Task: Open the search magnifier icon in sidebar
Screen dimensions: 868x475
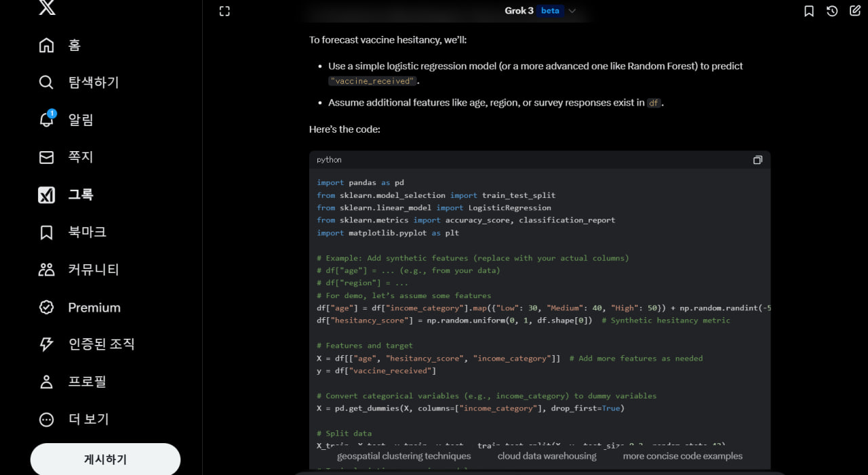Action: 46,83
